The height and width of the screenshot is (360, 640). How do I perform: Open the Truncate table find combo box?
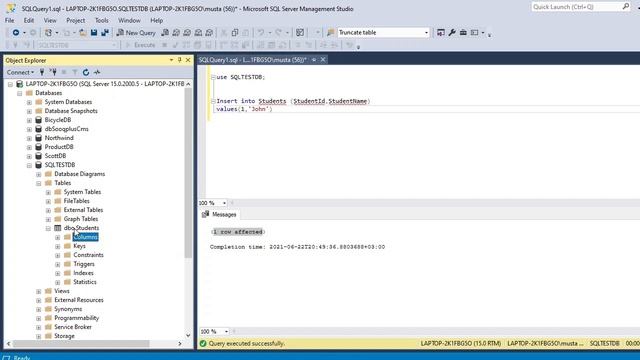pos(383,33)
